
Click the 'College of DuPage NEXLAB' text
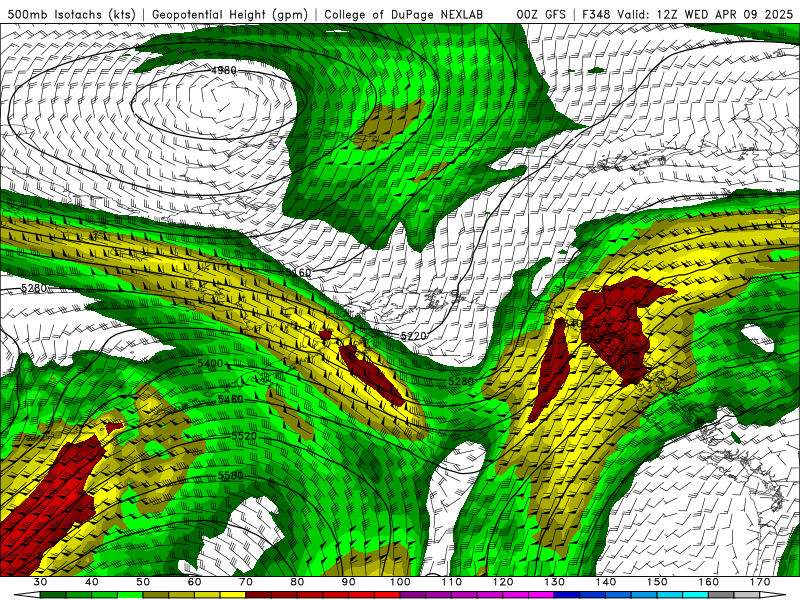click(x=404, y=15)
